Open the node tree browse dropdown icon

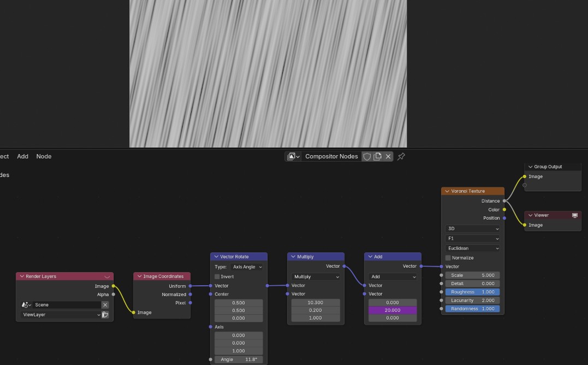pos(293,156)
